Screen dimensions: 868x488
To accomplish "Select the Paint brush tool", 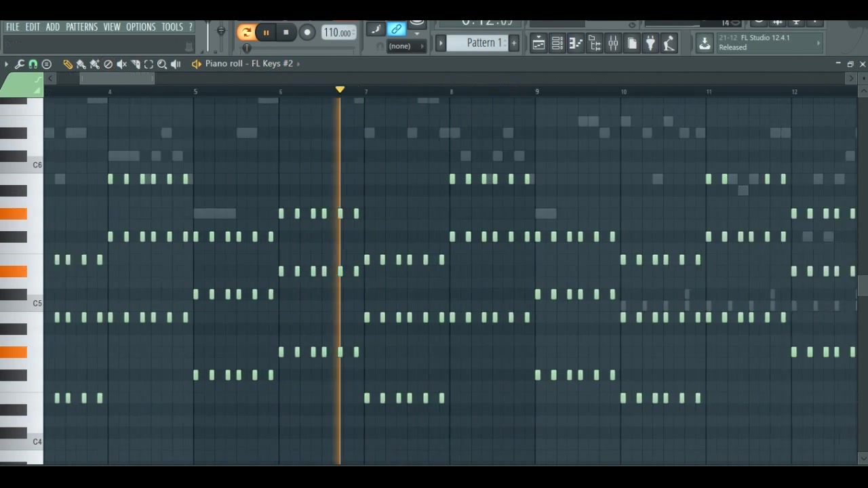I will 81,64.
